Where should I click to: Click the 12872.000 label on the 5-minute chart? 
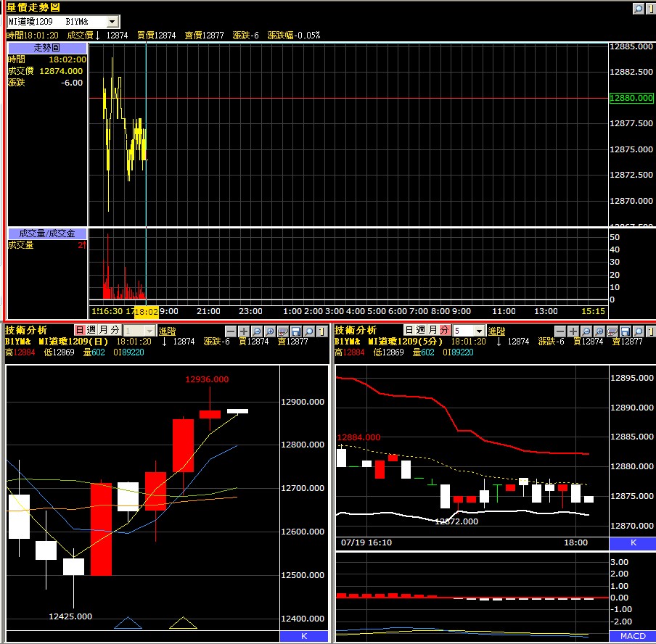coord(456,521)
